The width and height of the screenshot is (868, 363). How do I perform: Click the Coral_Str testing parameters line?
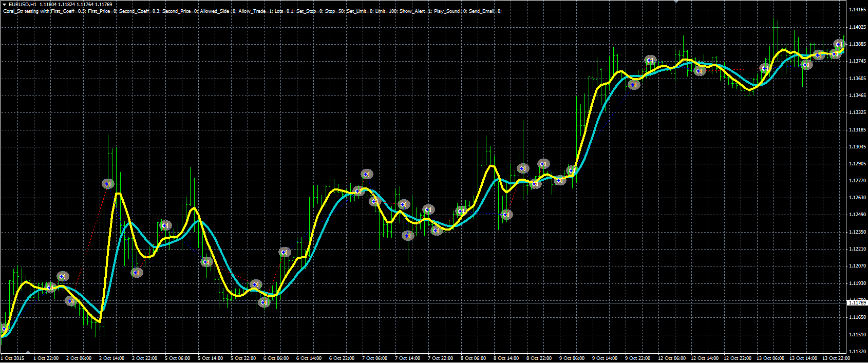[252, 11]
